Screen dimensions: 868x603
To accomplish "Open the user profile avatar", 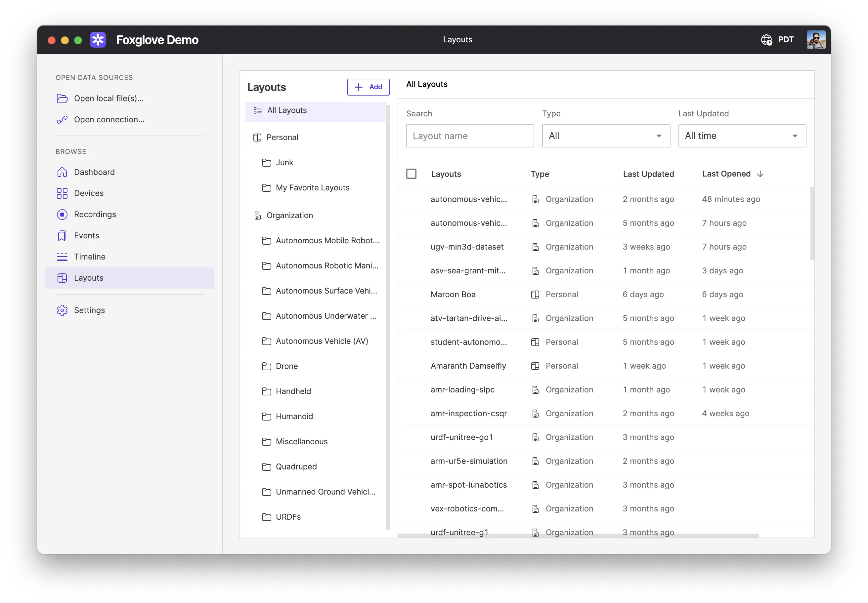I will pos(816,40).
